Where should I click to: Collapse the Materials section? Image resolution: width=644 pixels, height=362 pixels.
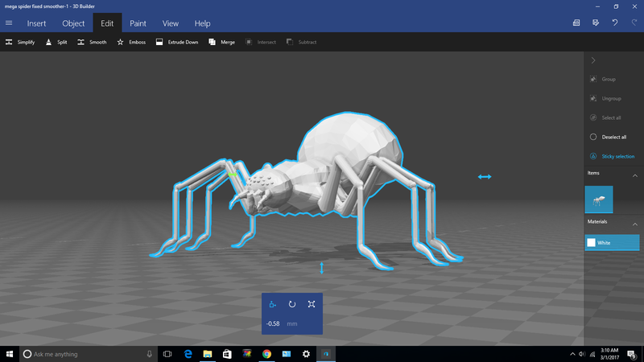click(635, 224)
